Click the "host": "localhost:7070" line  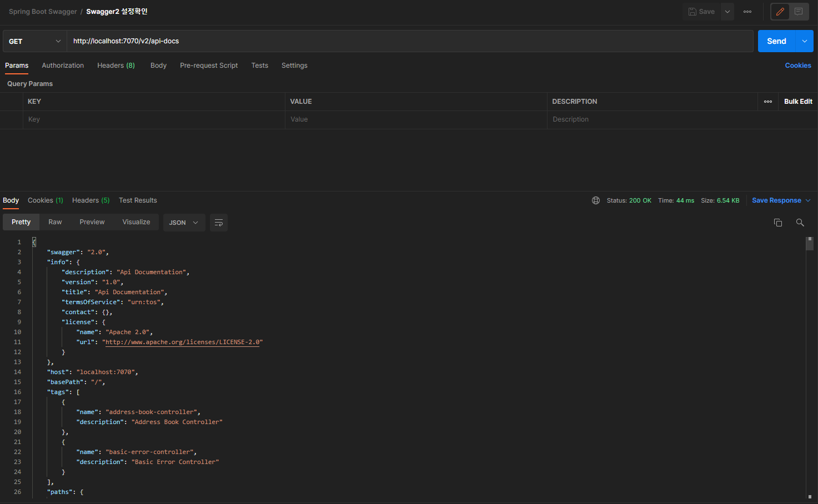(93, 372)
